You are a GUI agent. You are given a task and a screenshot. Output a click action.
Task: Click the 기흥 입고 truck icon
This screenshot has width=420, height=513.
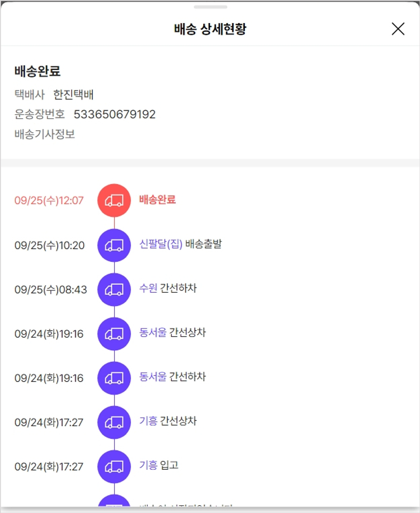tap(114, 466)
